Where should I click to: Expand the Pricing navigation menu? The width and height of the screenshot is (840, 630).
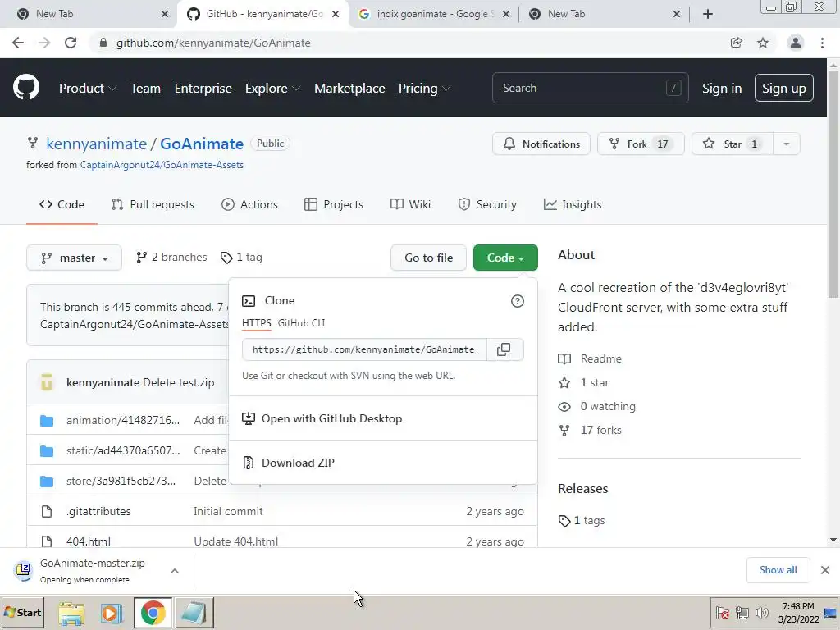(424, 89)
